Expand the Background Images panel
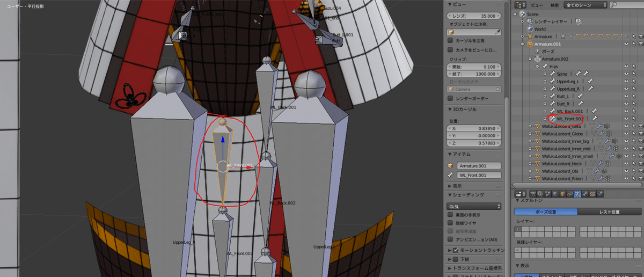This screenshot has height=277, width=644. coord(450,259)
